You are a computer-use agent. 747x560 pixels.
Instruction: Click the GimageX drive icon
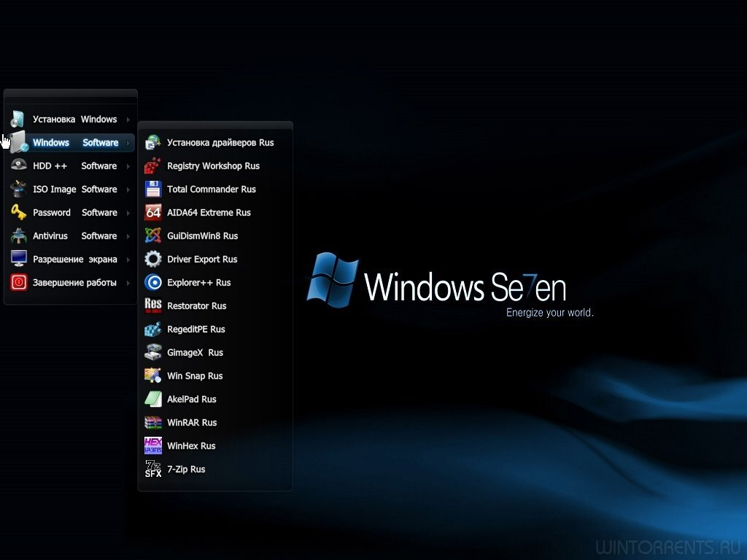coord(153,352)
